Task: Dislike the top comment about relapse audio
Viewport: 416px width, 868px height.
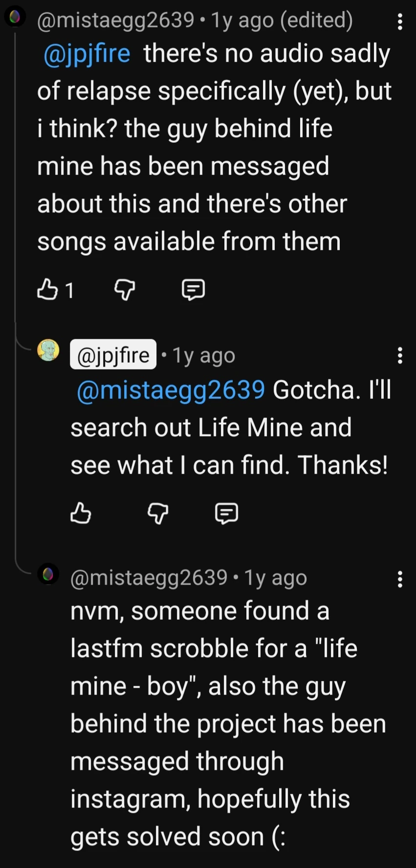Action: (125, 289)
